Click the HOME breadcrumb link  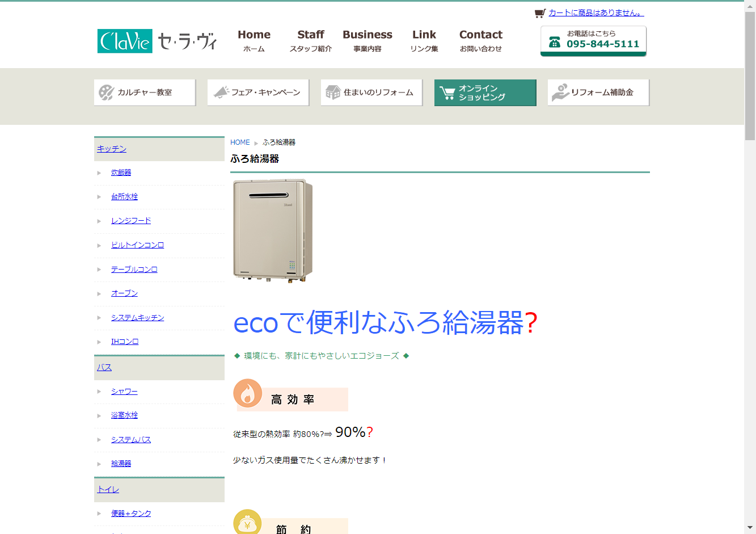(240, 142)
